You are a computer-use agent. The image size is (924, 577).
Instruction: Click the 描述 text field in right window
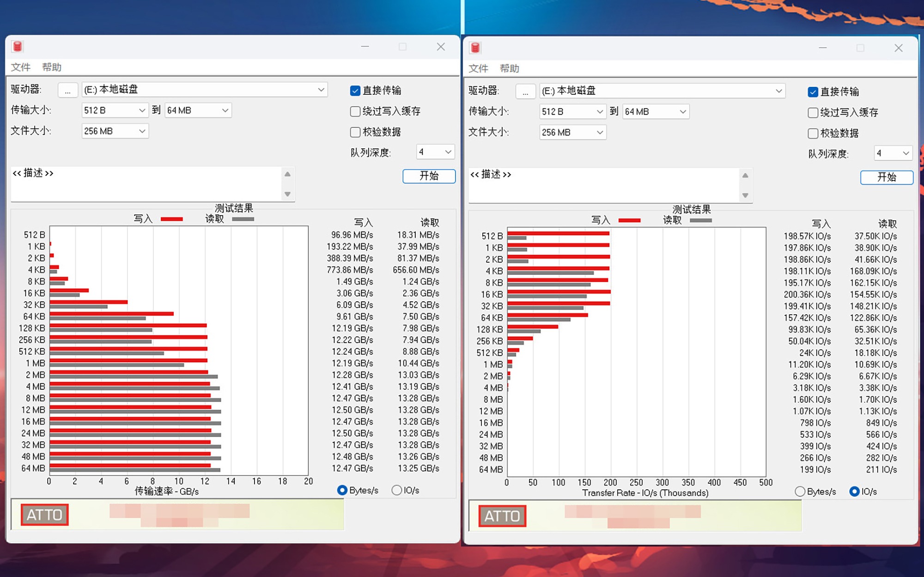coord(603,186)
